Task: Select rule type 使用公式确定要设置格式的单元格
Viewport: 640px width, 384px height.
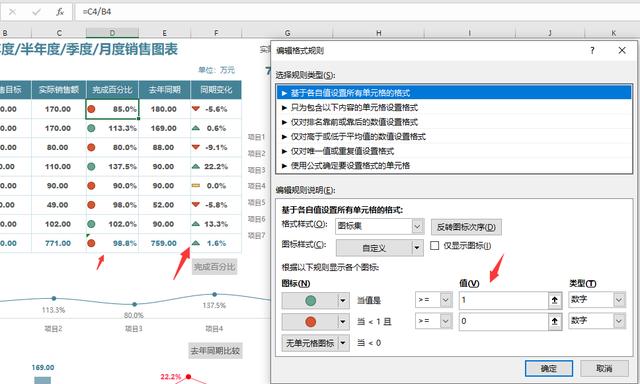Action: (454, 166)
